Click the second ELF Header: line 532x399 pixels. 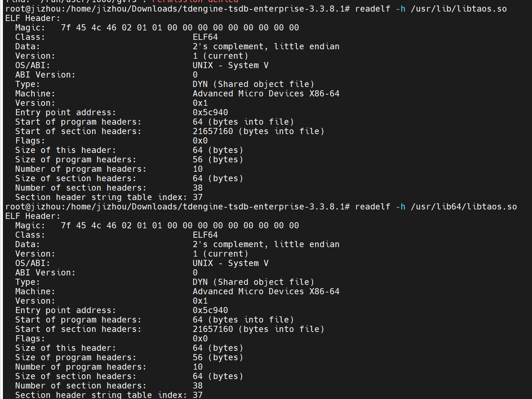(x=33, y=216)
